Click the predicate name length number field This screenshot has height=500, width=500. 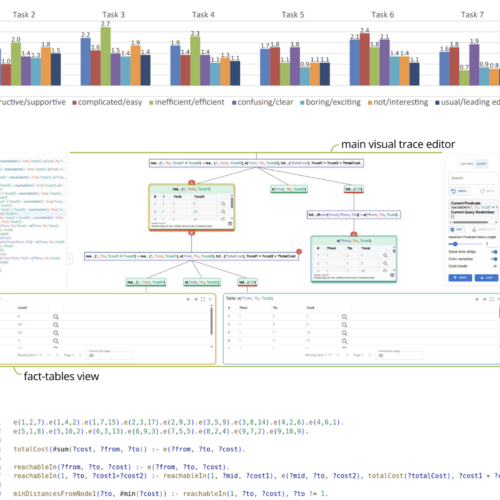tap(491, 244)
